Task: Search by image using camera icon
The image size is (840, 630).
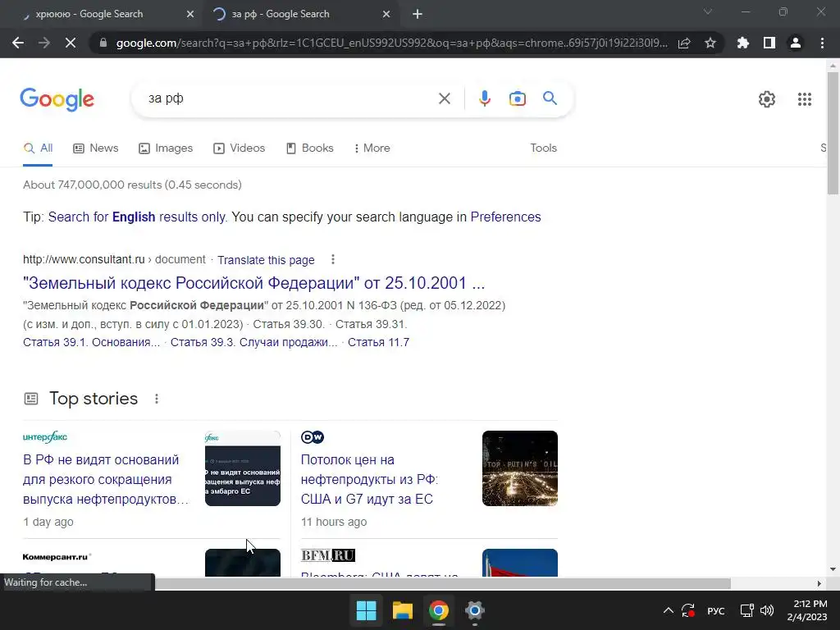Action: pyautogui.click(x=517, y=98)
